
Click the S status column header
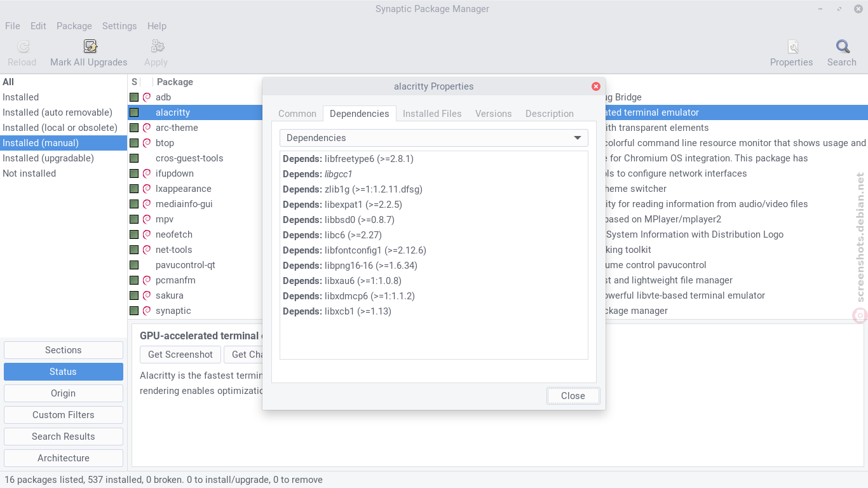pyautogui.click(x=134, y=82)
